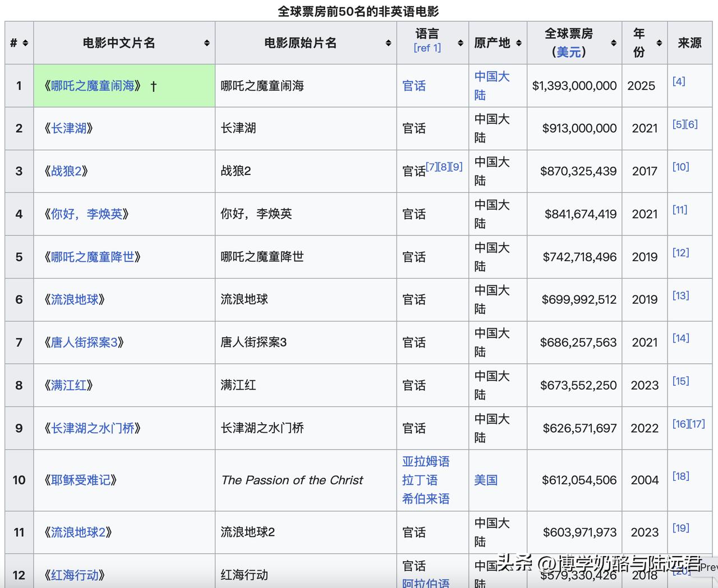Open 《红海行动》 film link
The width and height of the screenshot is (718, 588).
[75, 575]
